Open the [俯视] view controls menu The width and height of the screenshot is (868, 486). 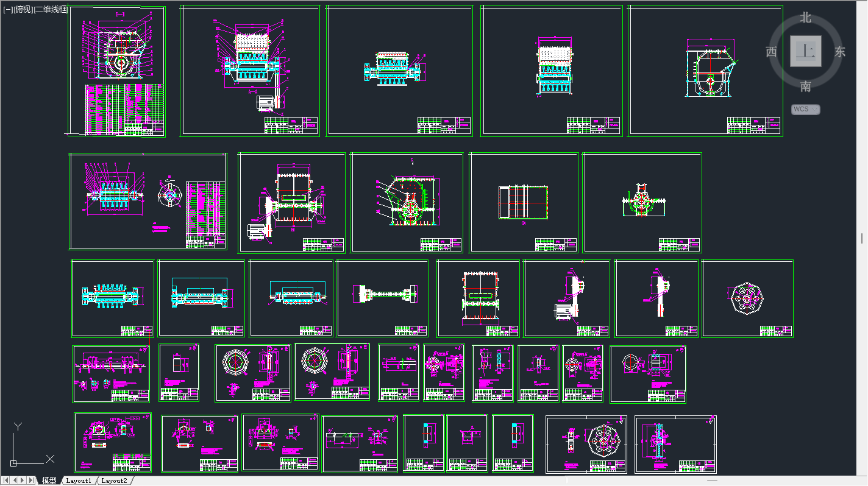tap(23, 9)
